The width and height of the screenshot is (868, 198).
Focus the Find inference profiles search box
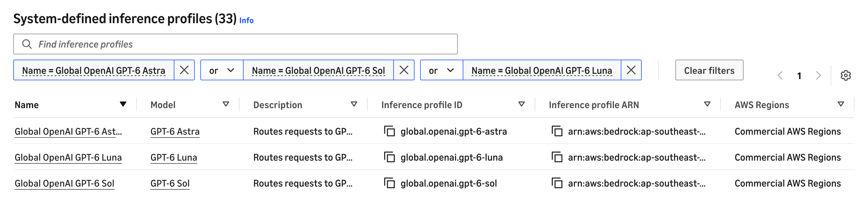click(235, 44)
